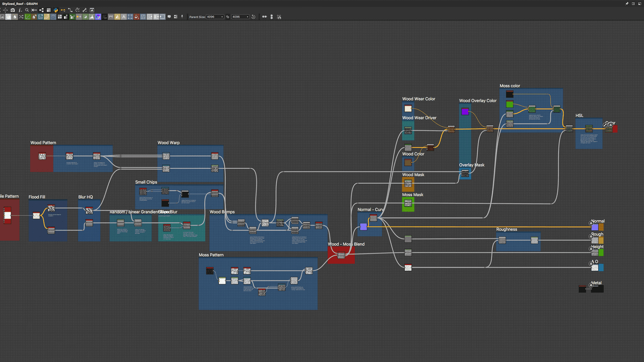Open Parent Size height 4096 dropdown
Image resolution: width=644 pixels, height=362 pixels.
coord(248,17)
